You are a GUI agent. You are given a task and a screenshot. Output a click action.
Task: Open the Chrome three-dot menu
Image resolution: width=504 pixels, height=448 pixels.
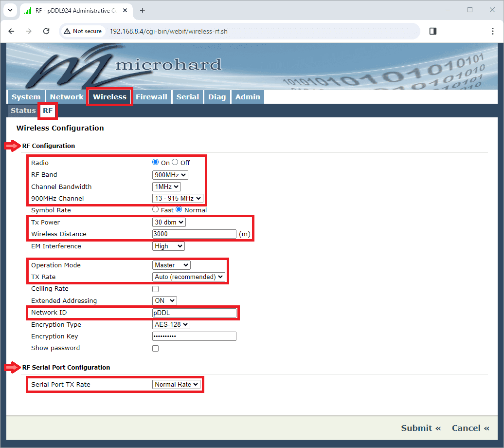493,31
